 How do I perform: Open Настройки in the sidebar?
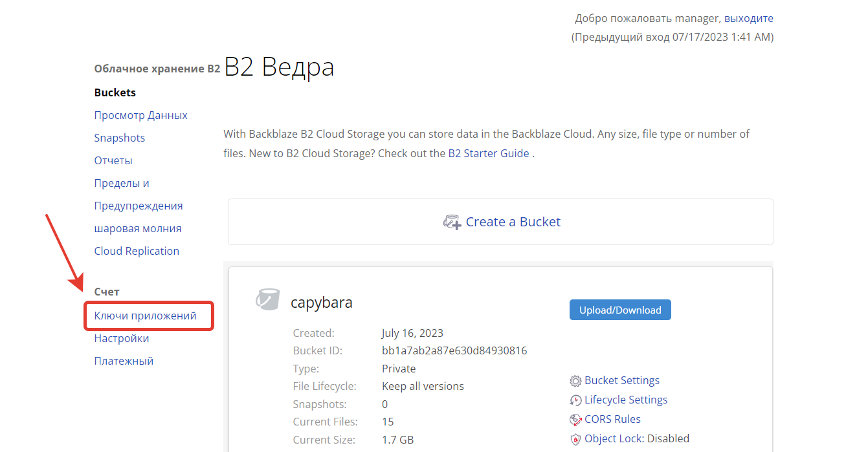[x=122, y=338]
